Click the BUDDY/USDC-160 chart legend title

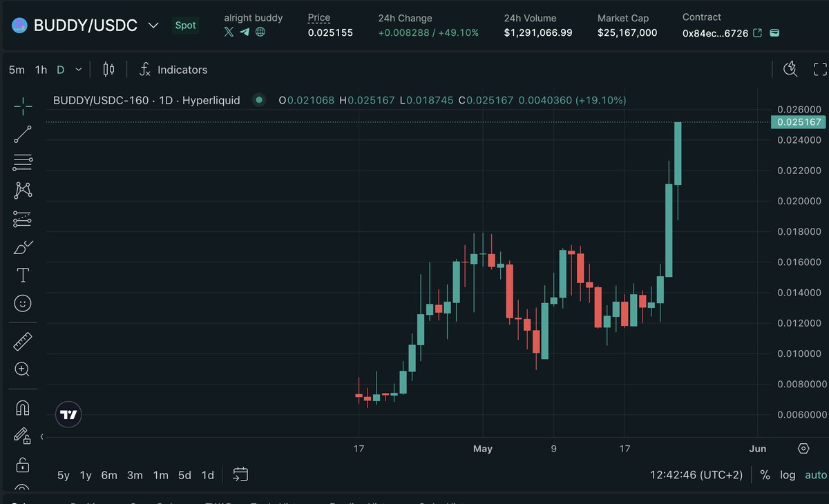pyautogui.click(x=146, y=100)
